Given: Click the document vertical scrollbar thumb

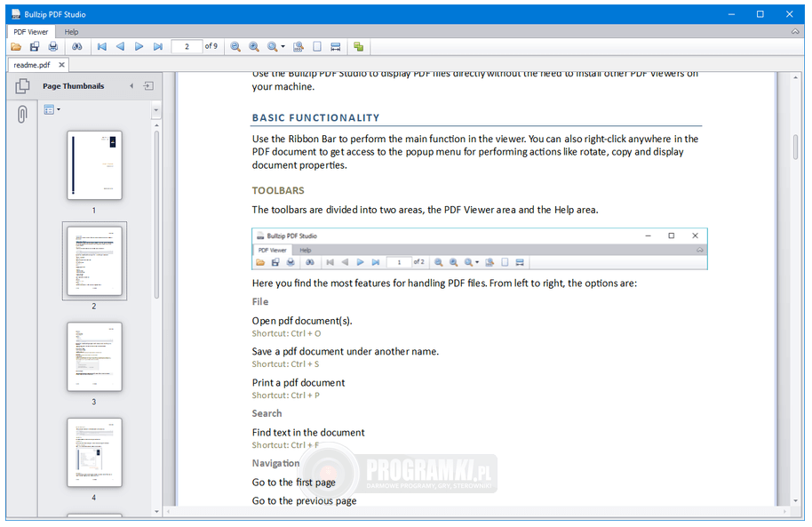Looking at the screenshot, I should coord(795,148).
